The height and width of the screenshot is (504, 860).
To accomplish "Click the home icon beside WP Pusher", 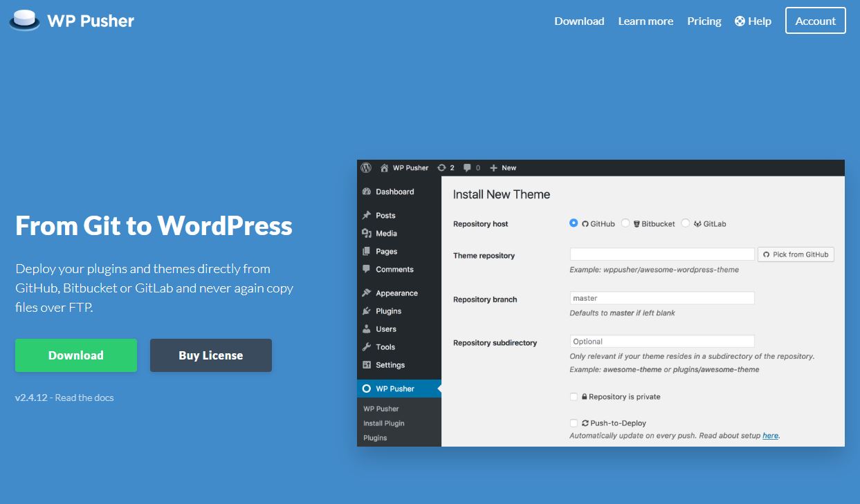I will point(384,168).
